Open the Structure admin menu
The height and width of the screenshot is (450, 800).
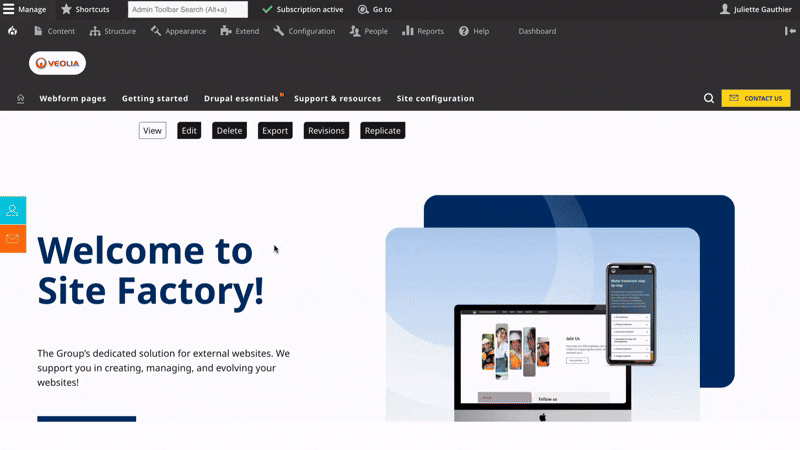click(x=113, y=31)
